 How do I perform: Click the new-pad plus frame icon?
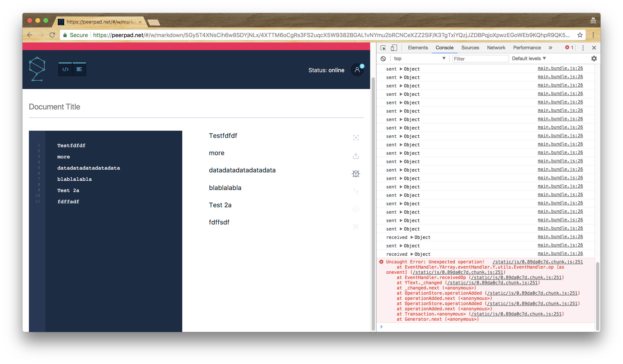355,138
